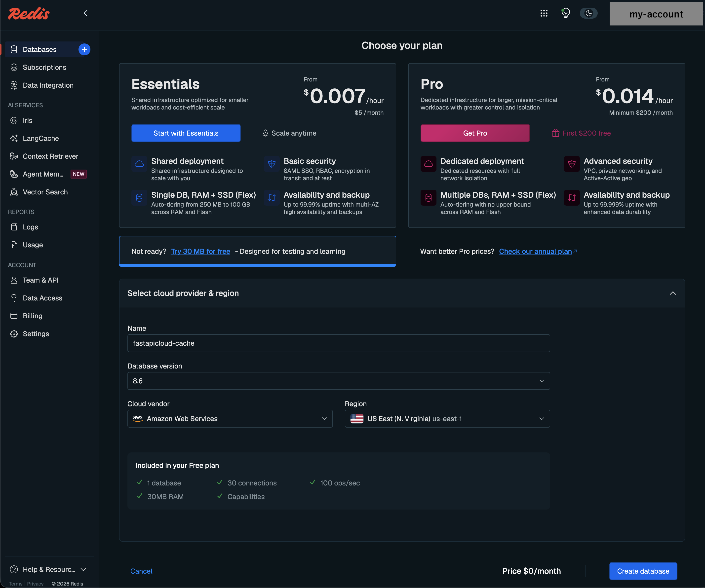The image size is (705, 588).
Task: Navigate to LangCache
Action: pos(41,138)
